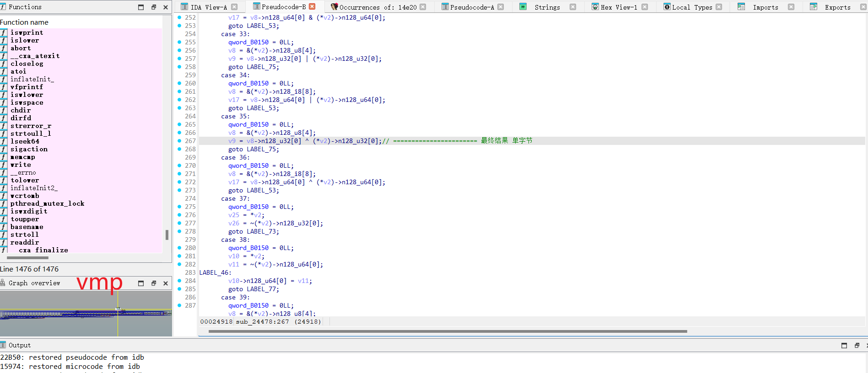This screenshot has height=373, width=868.
Task: Click the function icon beside chdir
Action: 4,110
